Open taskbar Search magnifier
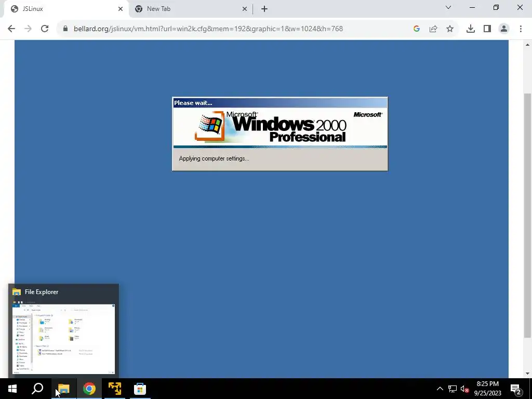The width and height of the screenshot is (532, 399). coord(37,389)
